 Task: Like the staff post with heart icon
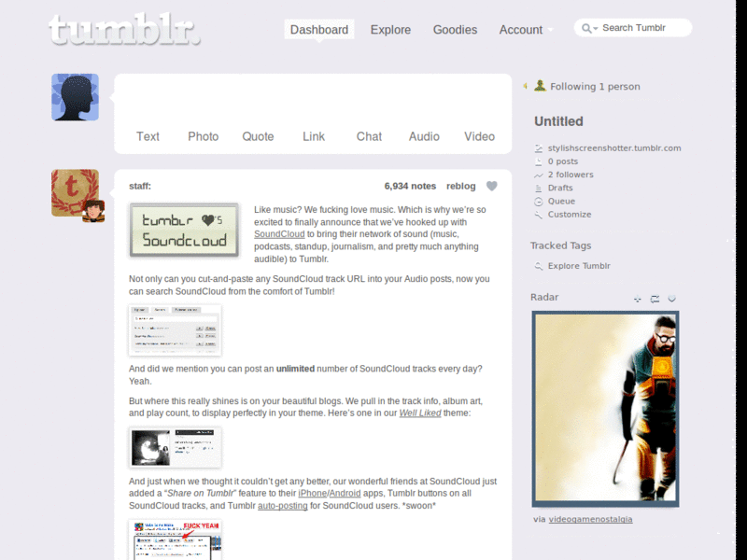492,186
